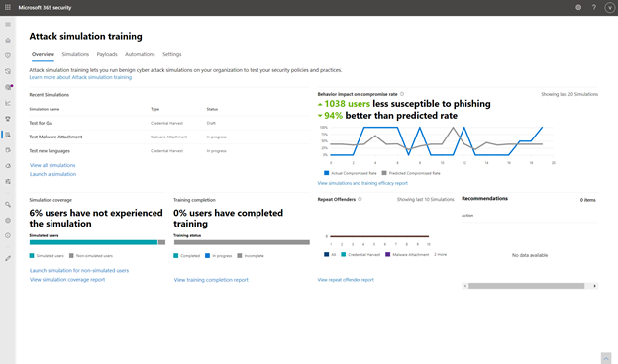The image size is (618, 364).
Task: Switch to the Simulations tab
Action: click(75, 54)
